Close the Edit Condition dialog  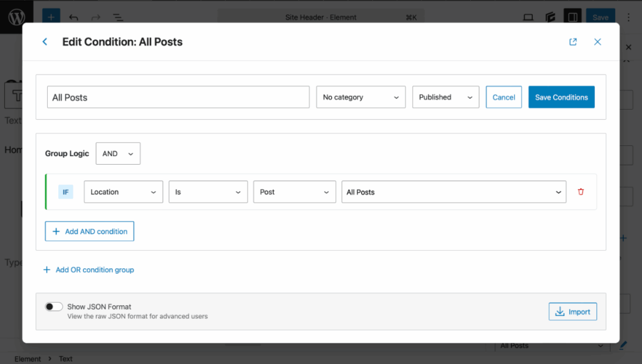597,42
